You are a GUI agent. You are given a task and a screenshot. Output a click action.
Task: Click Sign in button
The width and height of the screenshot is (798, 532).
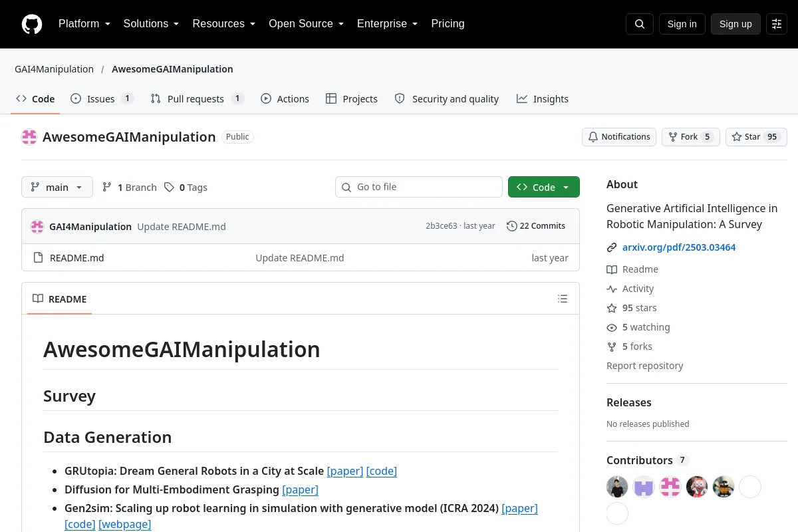(682, 24)
